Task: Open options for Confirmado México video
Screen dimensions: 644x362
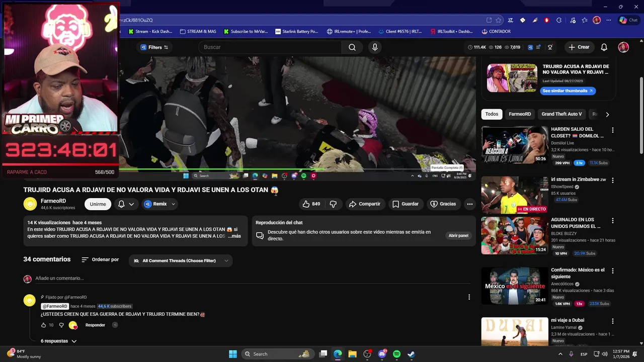Action: coord(612,271)
